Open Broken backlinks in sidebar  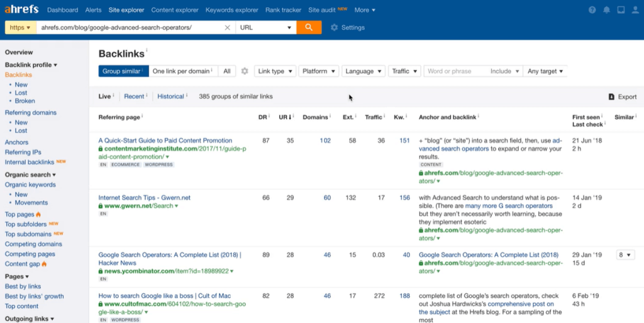25,101
